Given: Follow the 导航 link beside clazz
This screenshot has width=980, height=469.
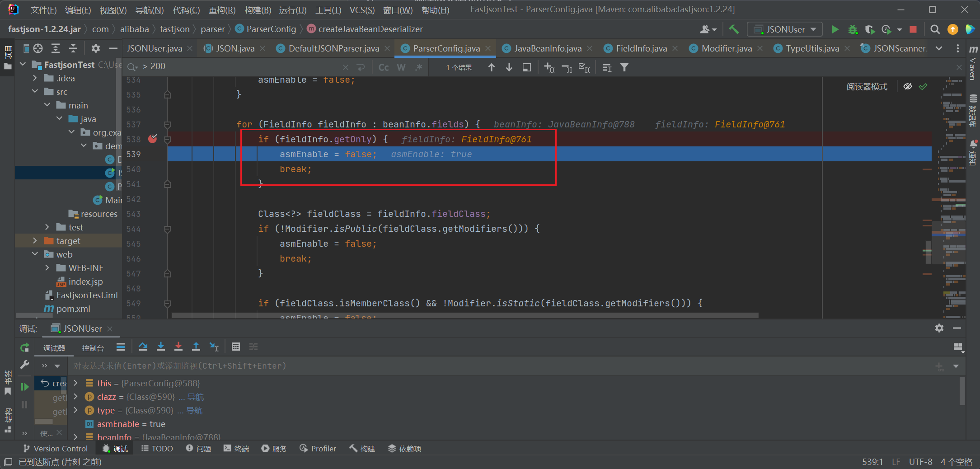Looking at the screenshot, I should click(196, 397).
